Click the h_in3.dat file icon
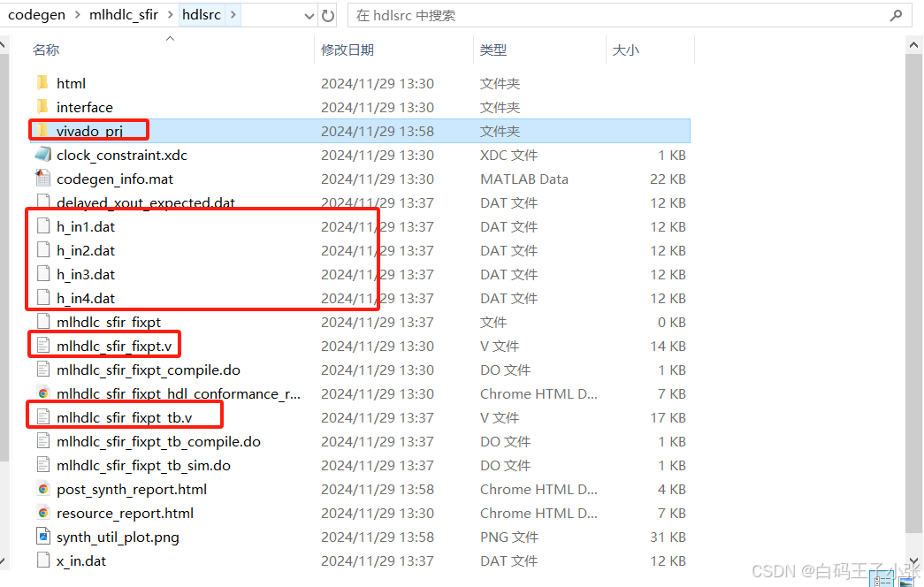924x587 pixels. [43, 274]
